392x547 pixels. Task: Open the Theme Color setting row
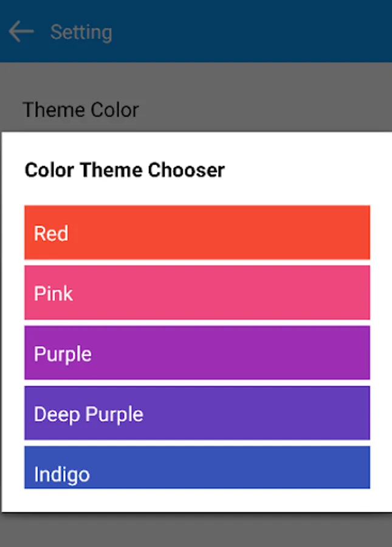pos(196,109)
